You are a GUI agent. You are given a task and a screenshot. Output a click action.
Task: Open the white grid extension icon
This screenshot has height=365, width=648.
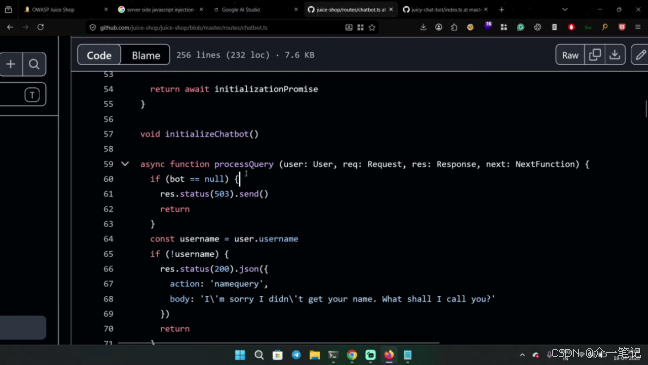coord(504,27)
